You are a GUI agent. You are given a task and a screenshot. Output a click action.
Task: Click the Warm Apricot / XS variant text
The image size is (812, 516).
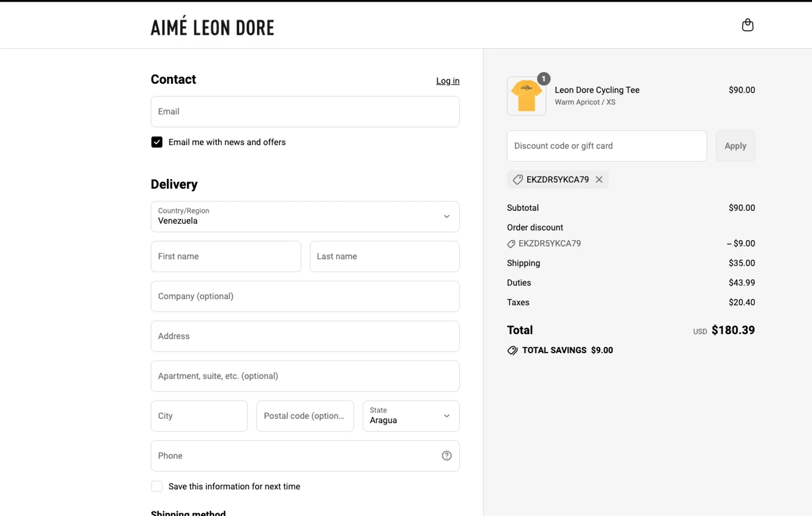pos(585,102)
